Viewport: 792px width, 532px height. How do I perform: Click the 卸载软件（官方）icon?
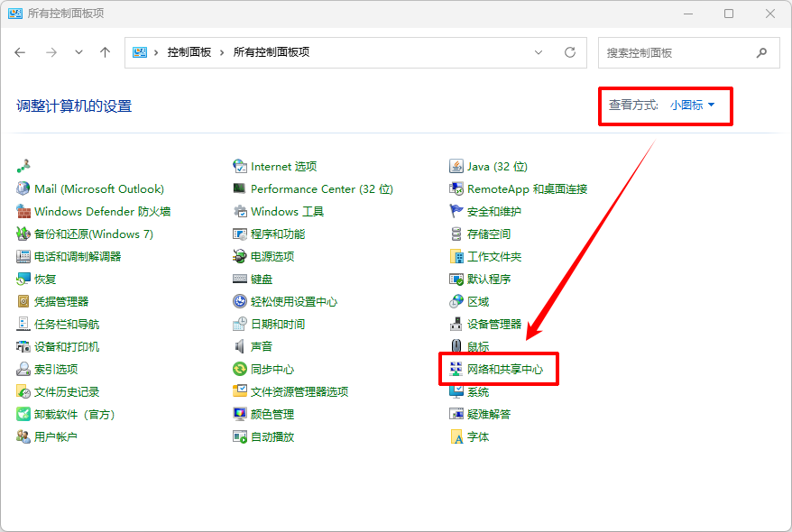point(23,415)
